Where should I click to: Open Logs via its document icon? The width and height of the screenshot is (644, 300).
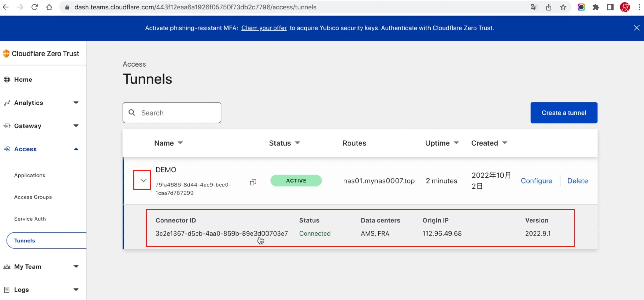click(x=7, y=290)
